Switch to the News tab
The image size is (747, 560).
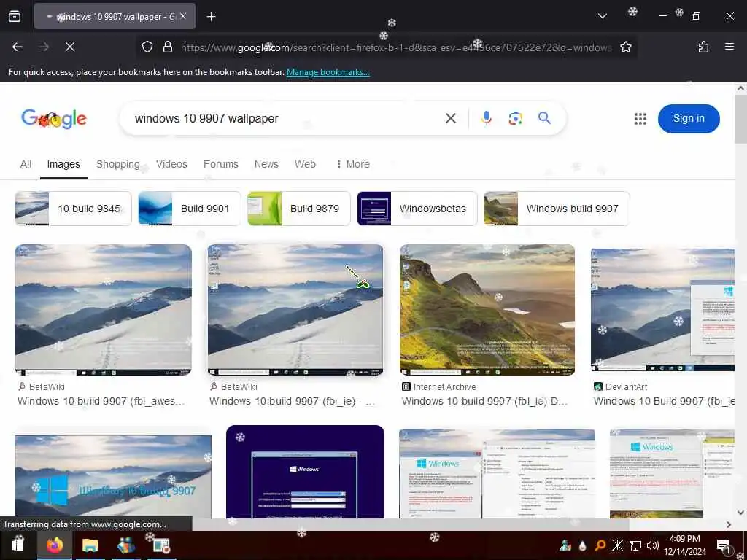[x=266, y=164]
